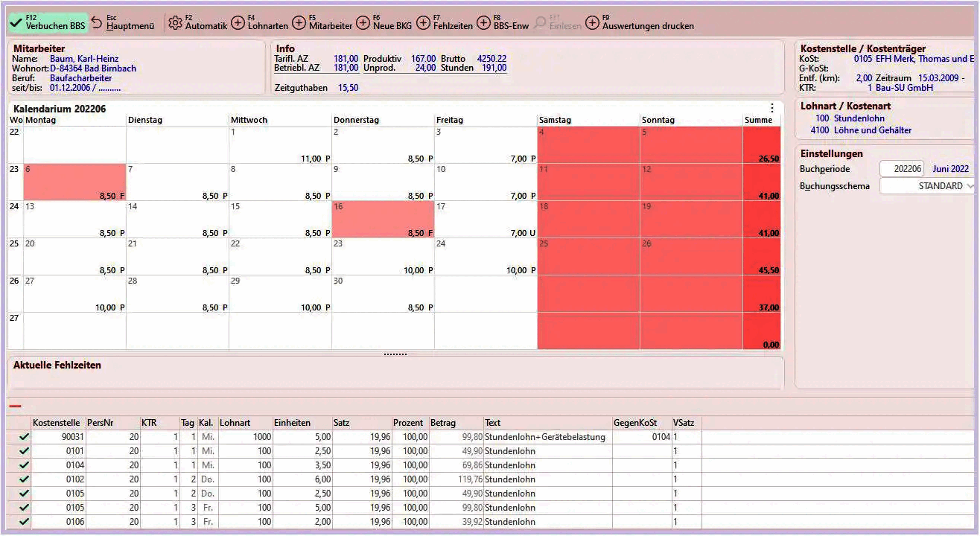This screenshot has width=980, height=536.
Task: Click the plus icon for Fehlzeiten
Action: (423, 23)
